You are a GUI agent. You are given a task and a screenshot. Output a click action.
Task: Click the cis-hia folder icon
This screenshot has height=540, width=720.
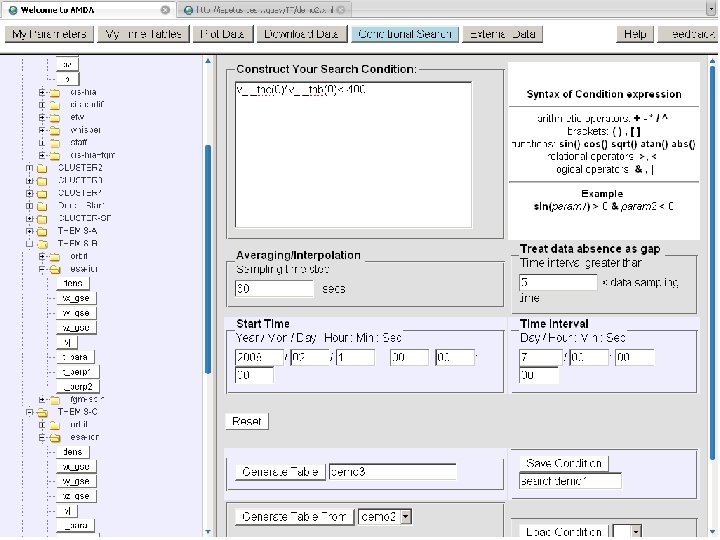[55, 93]
